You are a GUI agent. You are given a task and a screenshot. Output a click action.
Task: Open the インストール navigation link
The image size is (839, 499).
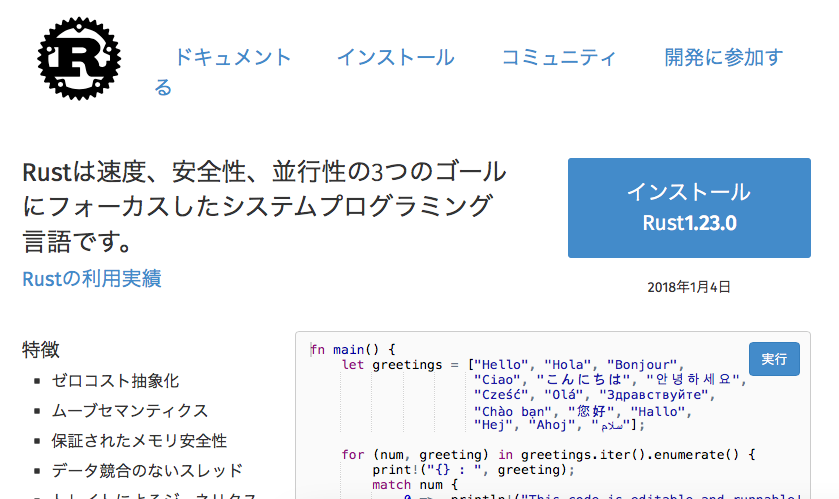click(x=395, y=57)
